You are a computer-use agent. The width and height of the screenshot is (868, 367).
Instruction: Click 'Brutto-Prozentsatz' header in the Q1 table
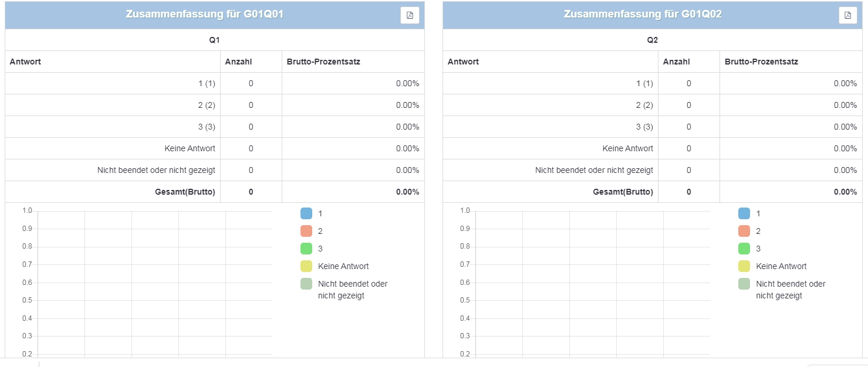pos(323,62)
